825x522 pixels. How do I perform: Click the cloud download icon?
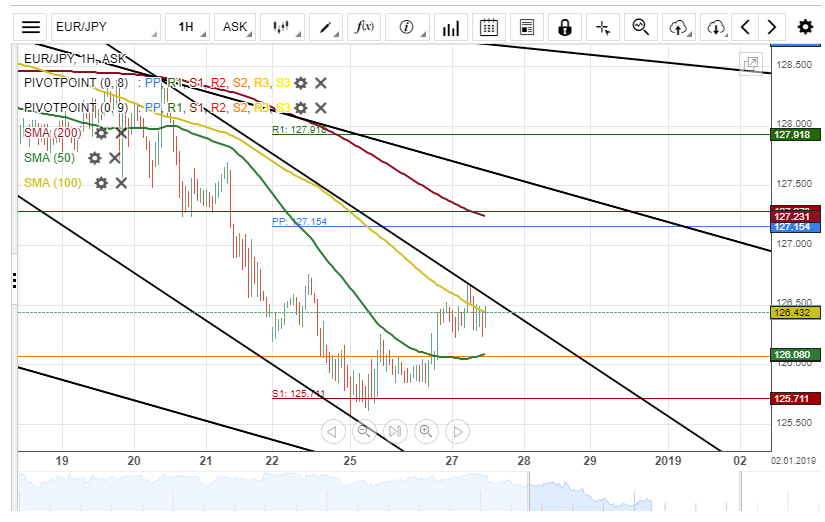(x=716, y=27)
